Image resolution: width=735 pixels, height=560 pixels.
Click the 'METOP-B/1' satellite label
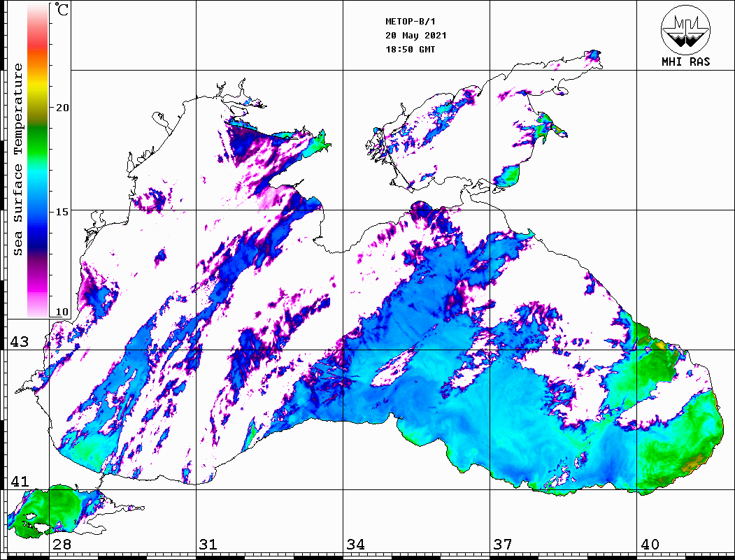coord(411,22)
